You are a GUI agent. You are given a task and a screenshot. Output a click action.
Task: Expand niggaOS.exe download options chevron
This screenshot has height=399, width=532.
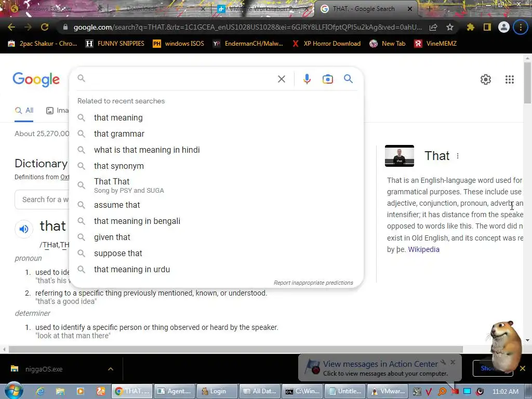[x=111, y=369]
